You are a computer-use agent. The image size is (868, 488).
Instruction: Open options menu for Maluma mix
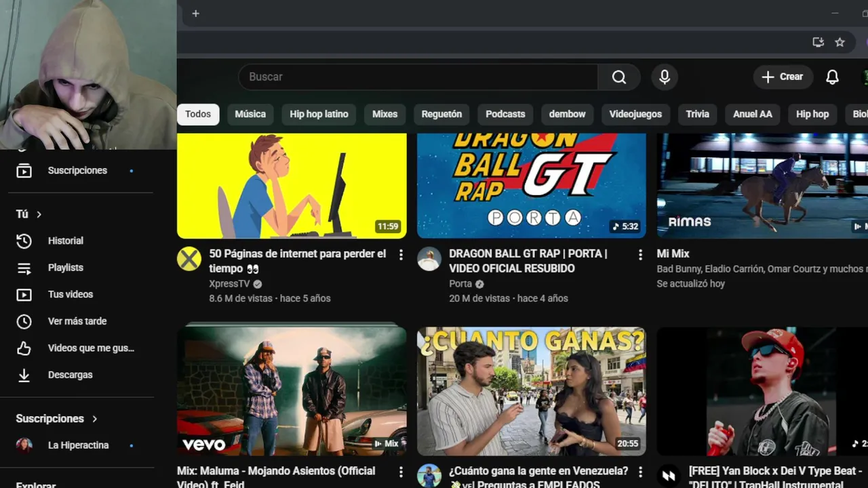[401, 472]
